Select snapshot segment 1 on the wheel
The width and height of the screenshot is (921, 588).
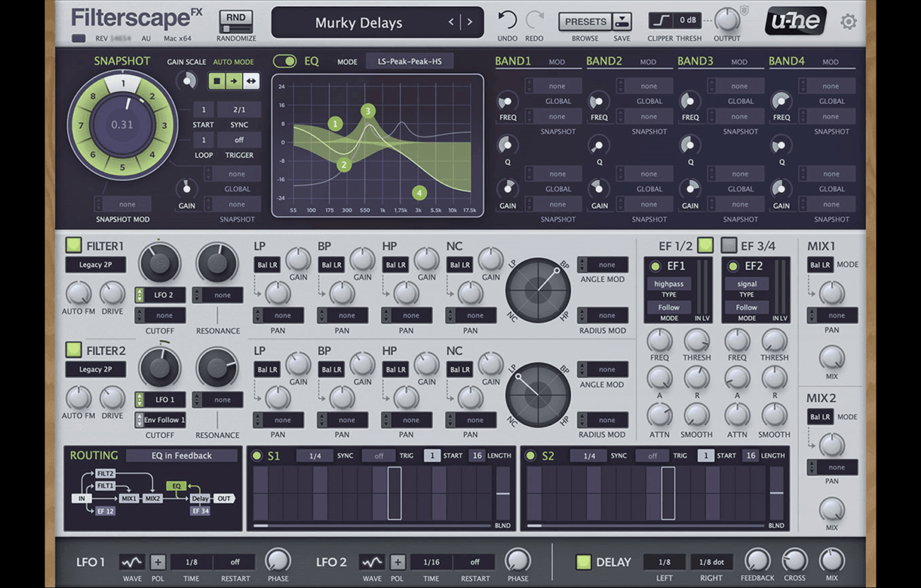coord(123,84)
